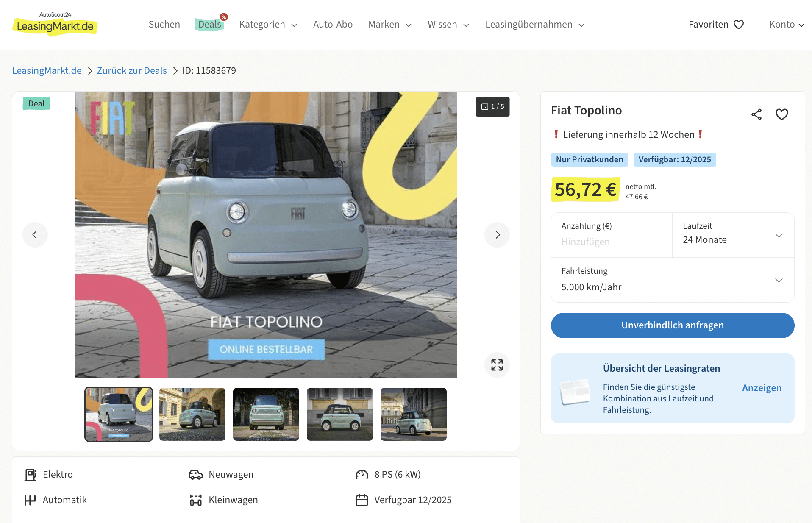Click the main Fiat Topolino image
Screen dimensions: 812x523
[x=266, y=234]
